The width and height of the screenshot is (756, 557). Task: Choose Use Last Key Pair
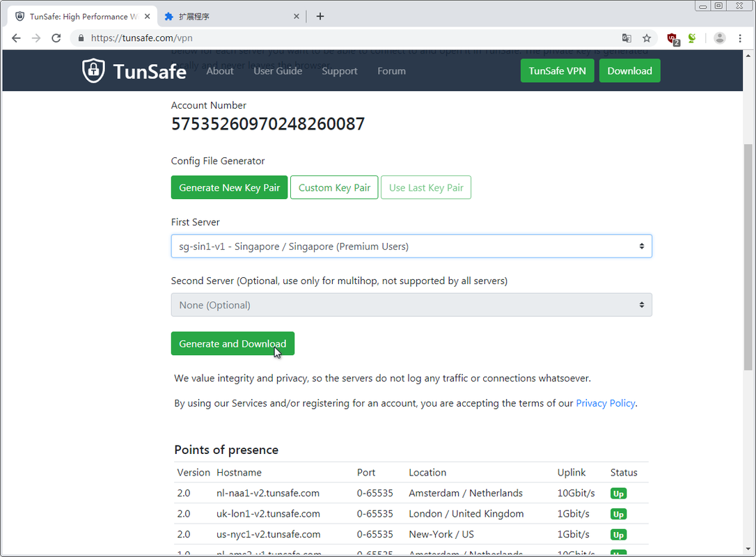coord(426,187)
